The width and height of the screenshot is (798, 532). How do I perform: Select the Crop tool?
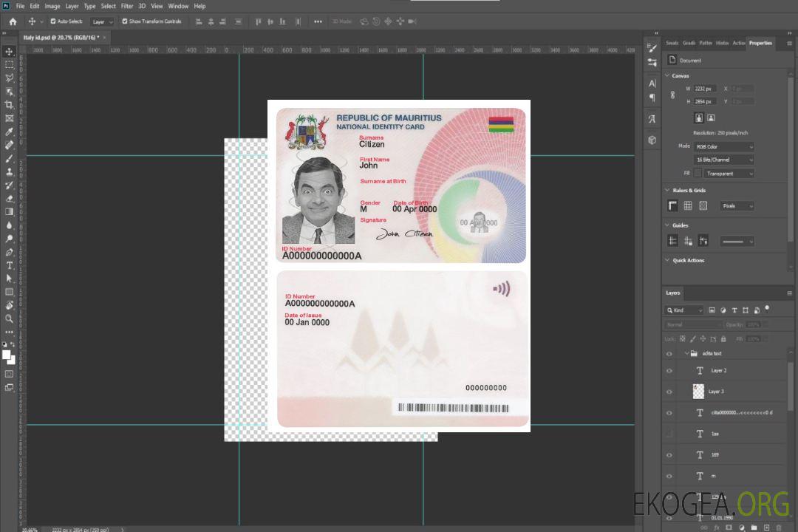coord(9,105)
